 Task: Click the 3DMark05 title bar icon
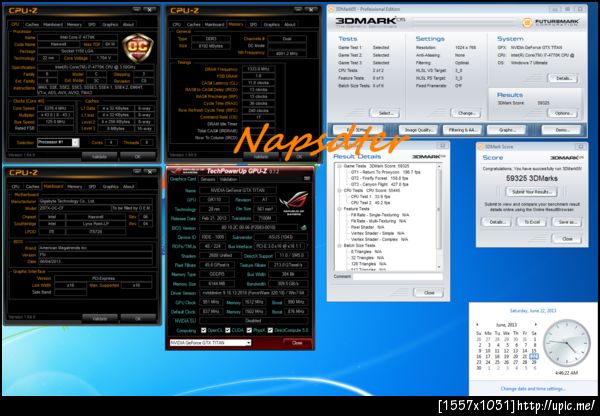tap(331, 9)
